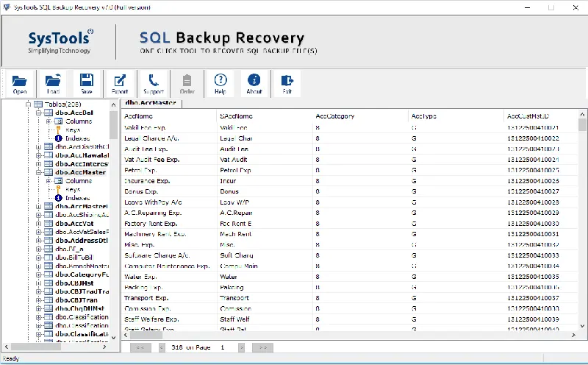Image resolution: width=588 pixels, height=365 pixels.
Task: Open the Help question mark icon
Action: tap(220, 84)
